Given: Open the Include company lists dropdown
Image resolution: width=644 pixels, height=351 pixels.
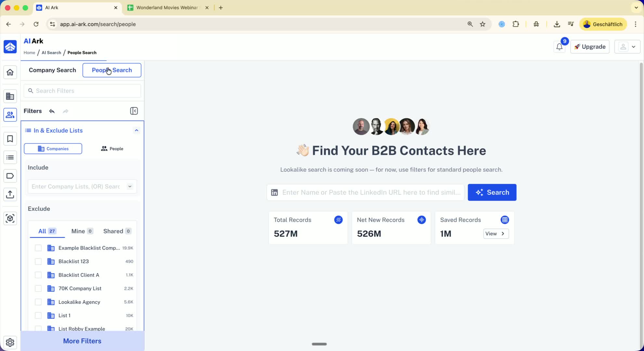Looking at the screenshot, I should 130,187.
